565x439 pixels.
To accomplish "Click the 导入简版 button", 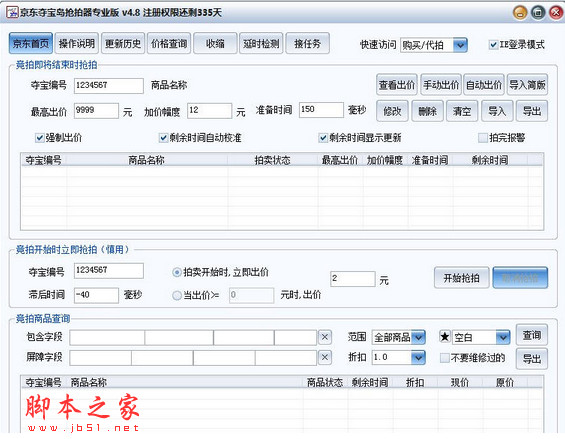I will 527,85.
